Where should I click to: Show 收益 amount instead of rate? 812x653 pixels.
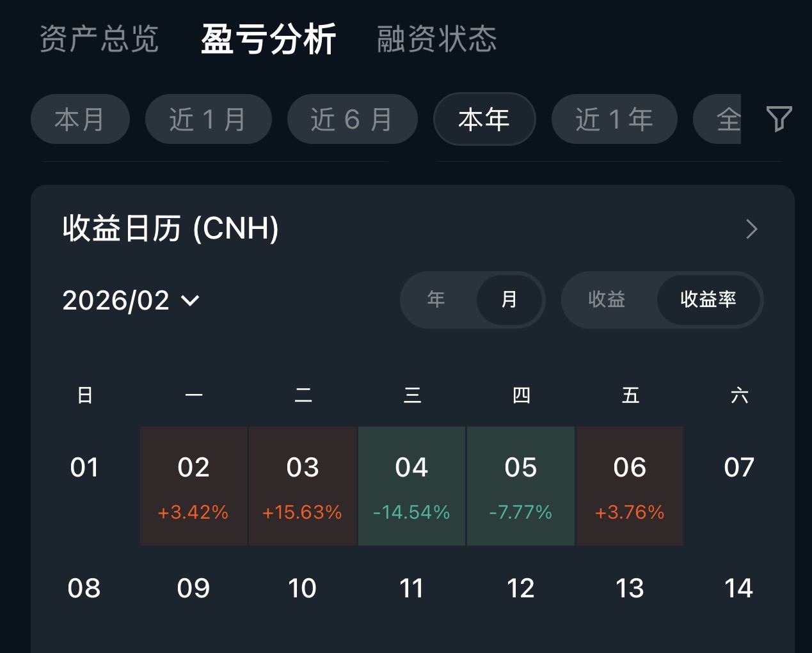tap(607, 299)
